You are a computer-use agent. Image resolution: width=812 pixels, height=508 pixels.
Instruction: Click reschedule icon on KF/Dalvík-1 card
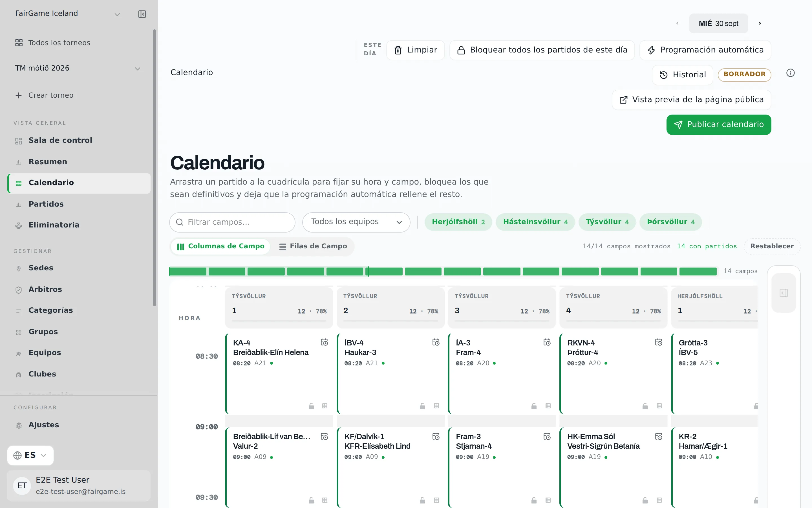tap(436, 436)
